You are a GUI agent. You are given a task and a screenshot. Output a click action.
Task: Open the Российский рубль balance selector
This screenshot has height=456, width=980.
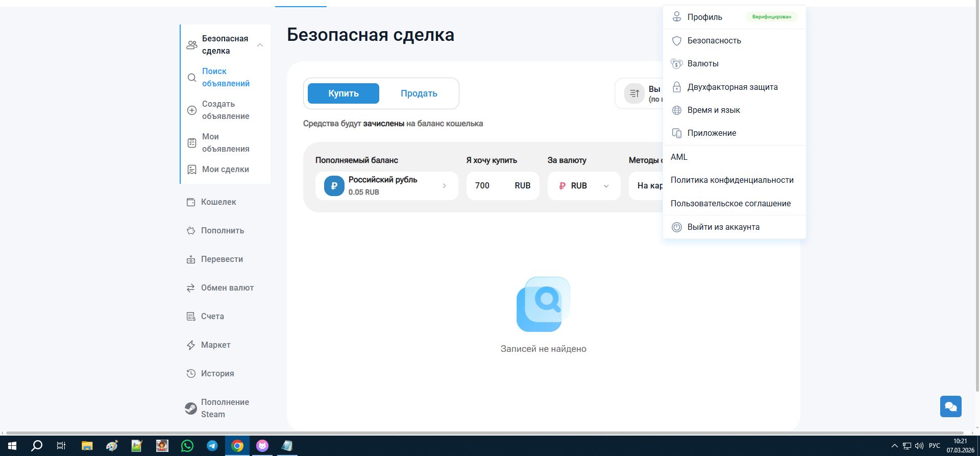tap(387, 186)
